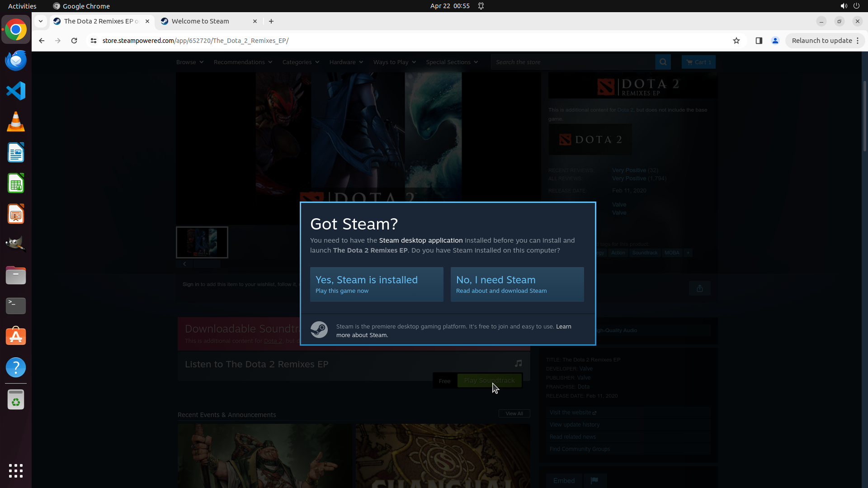Click the Chrome profile avatar icon
Viewport: 868px width, 488px height.
(775, 41)
